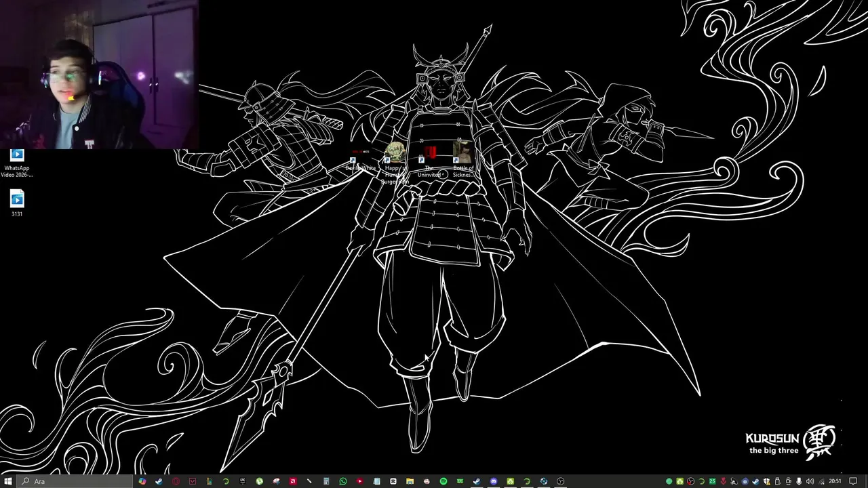Screen dimensions: 868x488
Task: Open File Explorer from the taskbar
Action: [410, 481]
